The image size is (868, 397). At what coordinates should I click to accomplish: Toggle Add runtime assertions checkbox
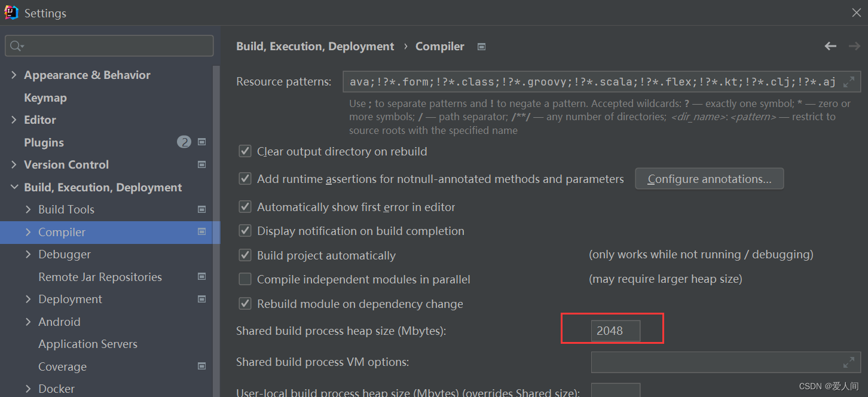point(245,179)
